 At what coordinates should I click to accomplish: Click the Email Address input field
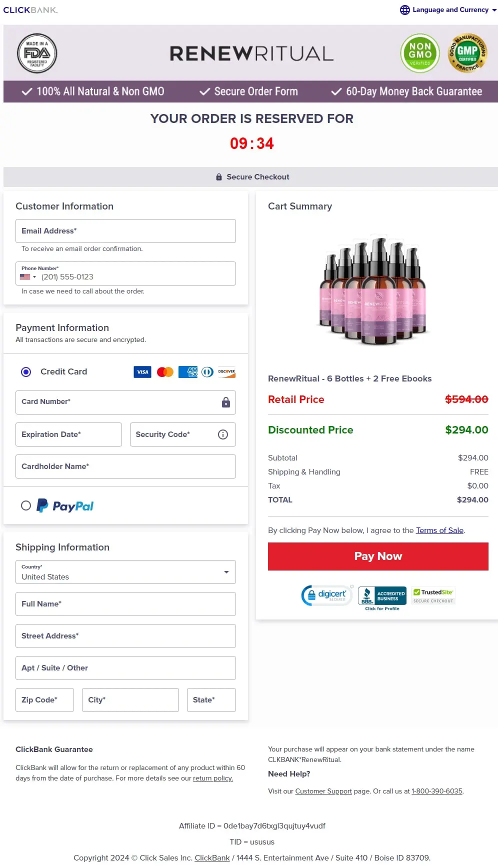pos(125,231)
